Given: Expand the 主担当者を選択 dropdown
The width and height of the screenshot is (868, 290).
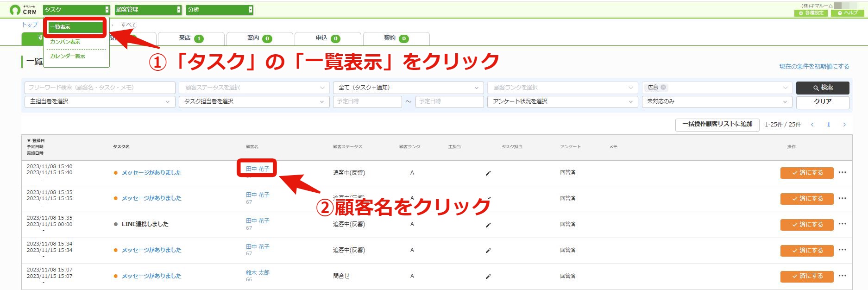Looking at the screenshot, I should [100, 101].
